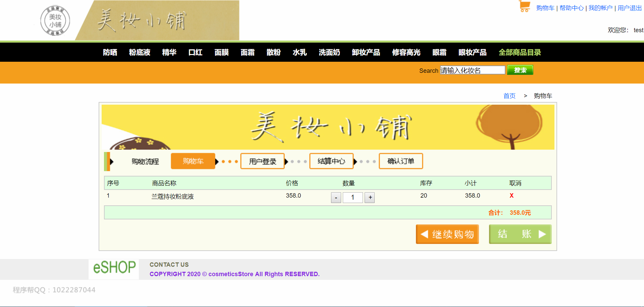Select the 结算中心 step in checkout flow
This screenshot has height=307, width=644.
(331, 161)
